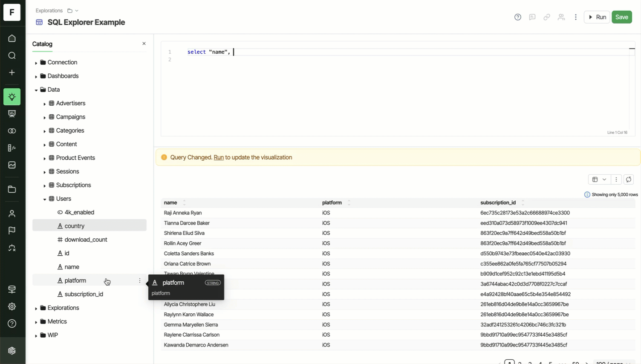Click the Run button
641x364 pixels.
click(x=597, y=17)
